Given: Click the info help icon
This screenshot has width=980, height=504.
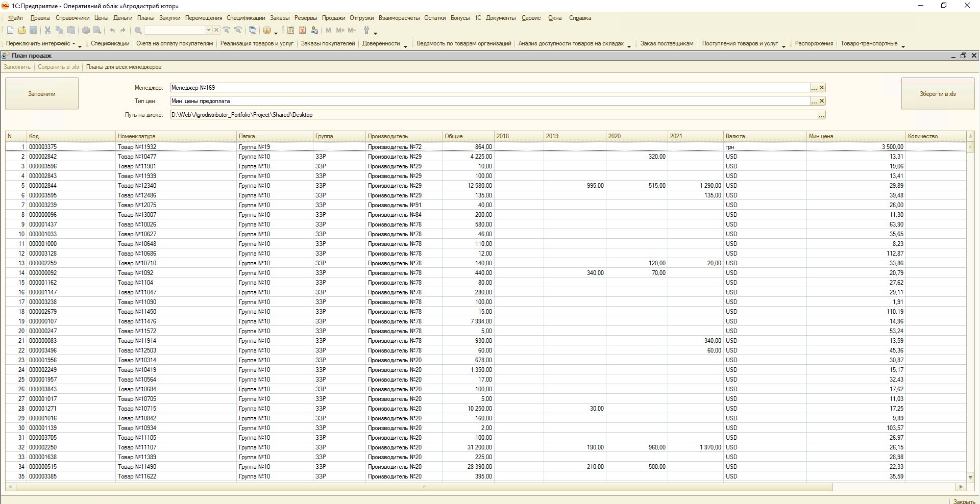Looking at the screenshot, I should (267, 31).
